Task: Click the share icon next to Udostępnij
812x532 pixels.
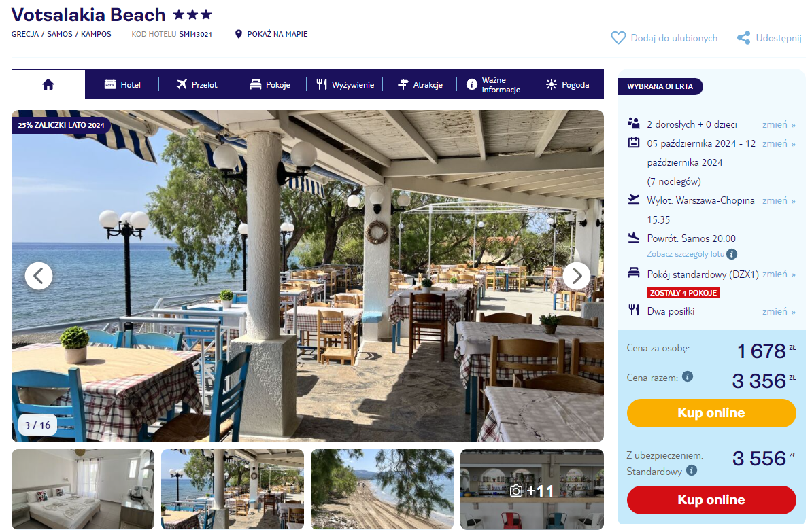Action: [x=743, y=38]
